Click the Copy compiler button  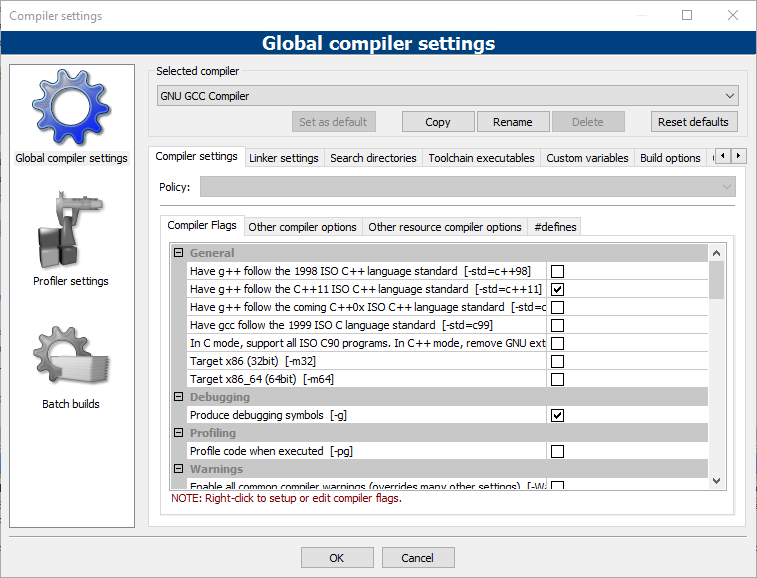click(x=438, y=122)
